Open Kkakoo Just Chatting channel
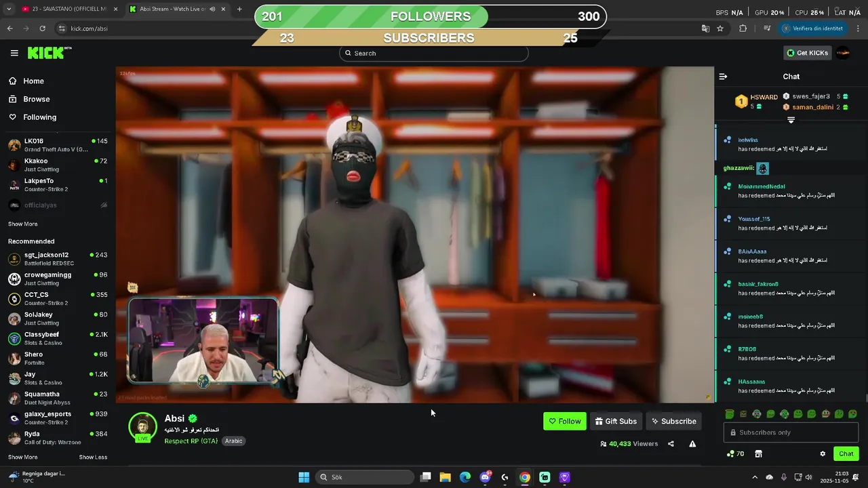The height and width of the screenshot is (488, 868). (58, 165)
